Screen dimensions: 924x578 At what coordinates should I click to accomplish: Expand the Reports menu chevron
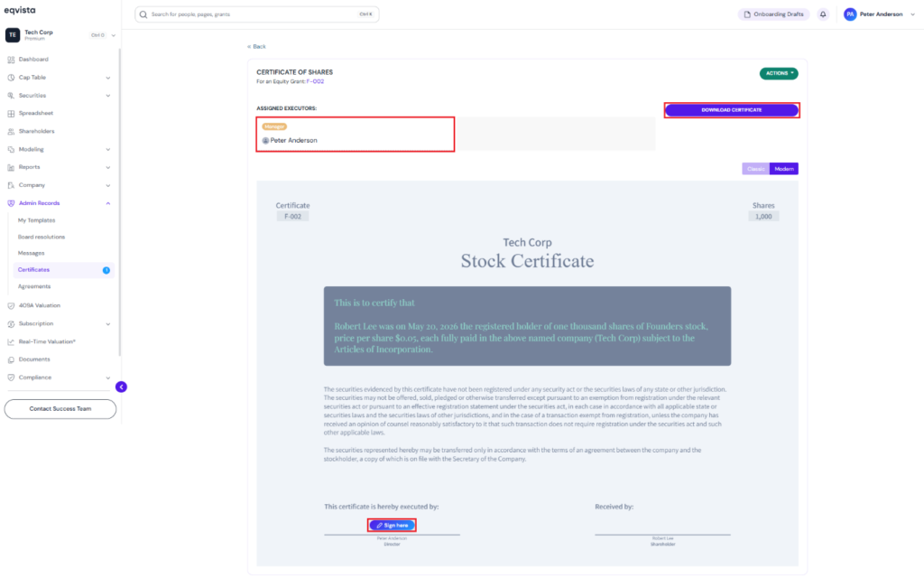[108, 167]
